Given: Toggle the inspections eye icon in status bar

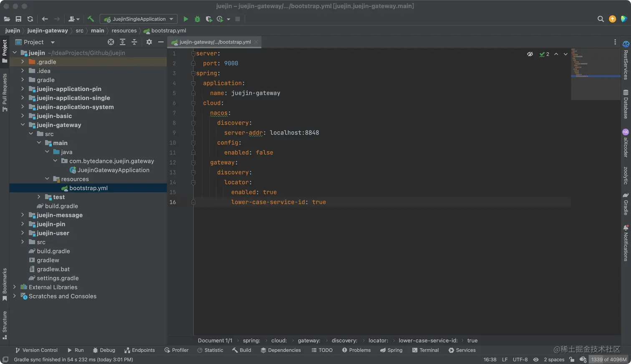Looking at the screenshot, I should click(536, 359).
